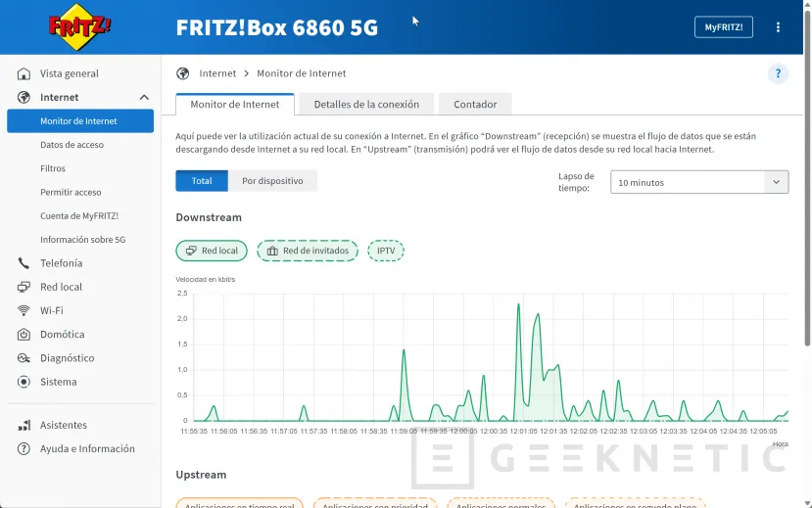
Task: Click the FRITZ! logo in the header
Action: pos(79,26)
